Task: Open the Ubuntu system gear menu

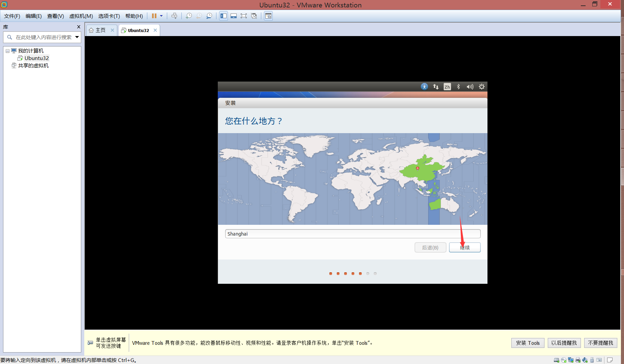Action: [482, 87]
